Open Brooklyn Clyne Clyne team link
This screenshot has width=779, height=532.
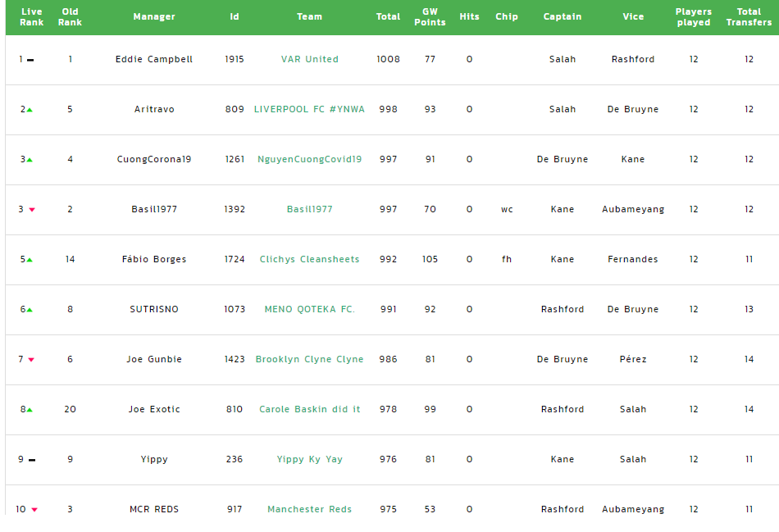pyautogui.click(x=309, y=359)
